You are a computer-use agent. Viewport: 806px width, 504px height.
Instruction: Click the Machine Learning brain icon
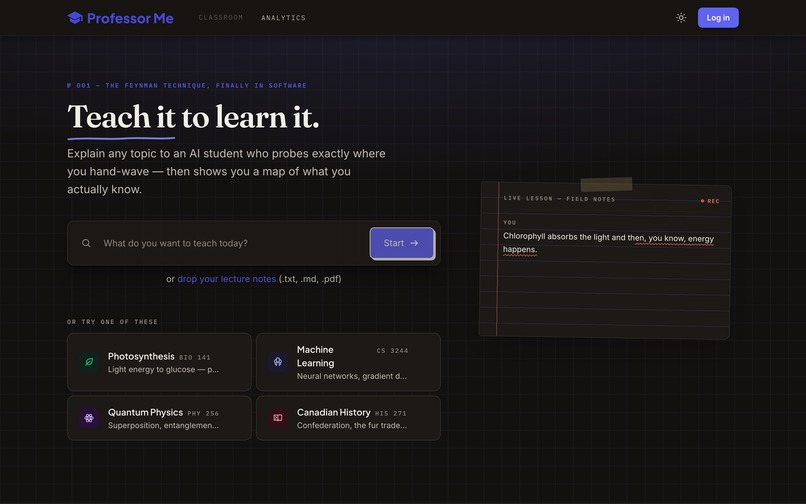click(x=278, y=362)
